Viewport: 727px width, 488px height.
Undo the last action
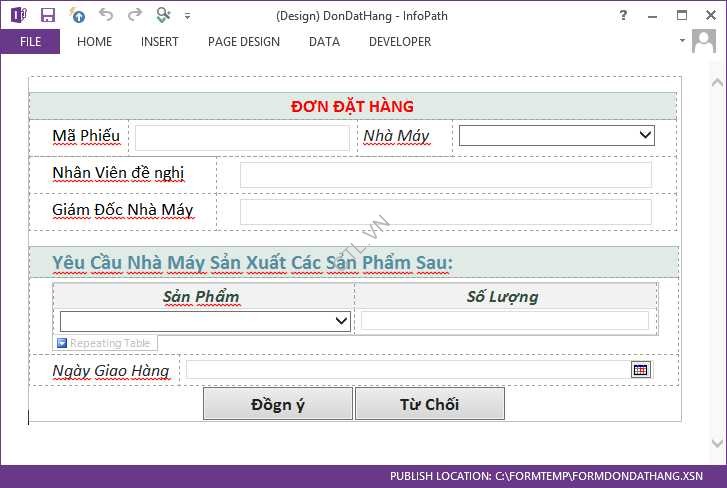106,15
